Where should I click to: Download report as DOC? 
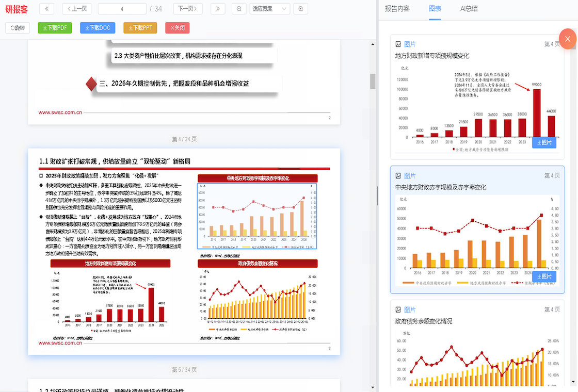click(x=98, y=28)
